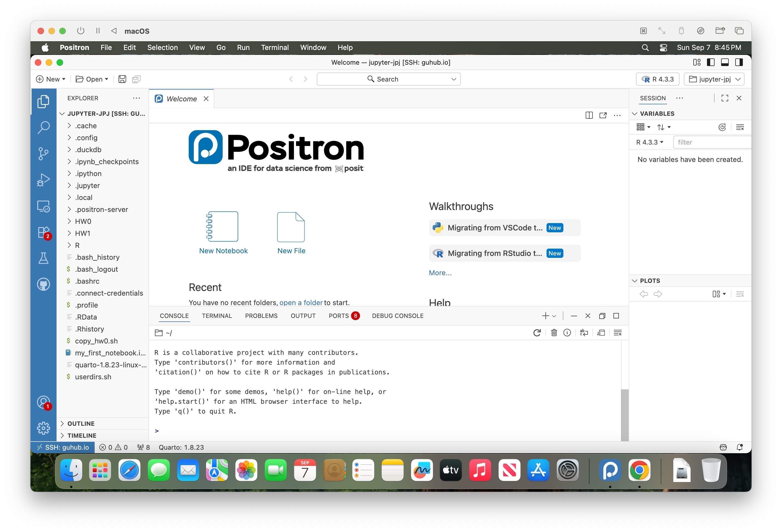782x532 pixels.
Task: Open Welcome editor in new window icon
Action: point(603,115)
